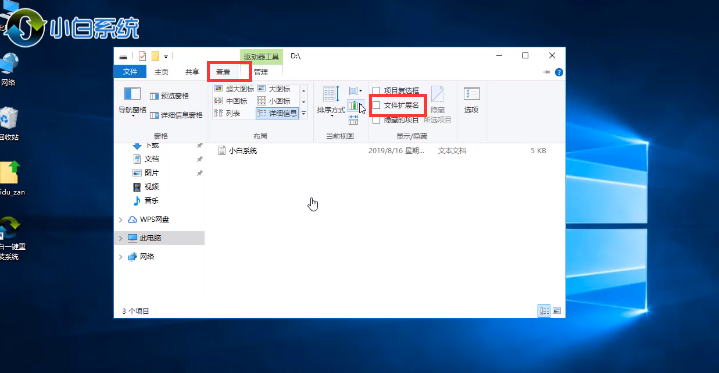Toggle the Preview pane (预览窗格) button

(x=169, y=96)
